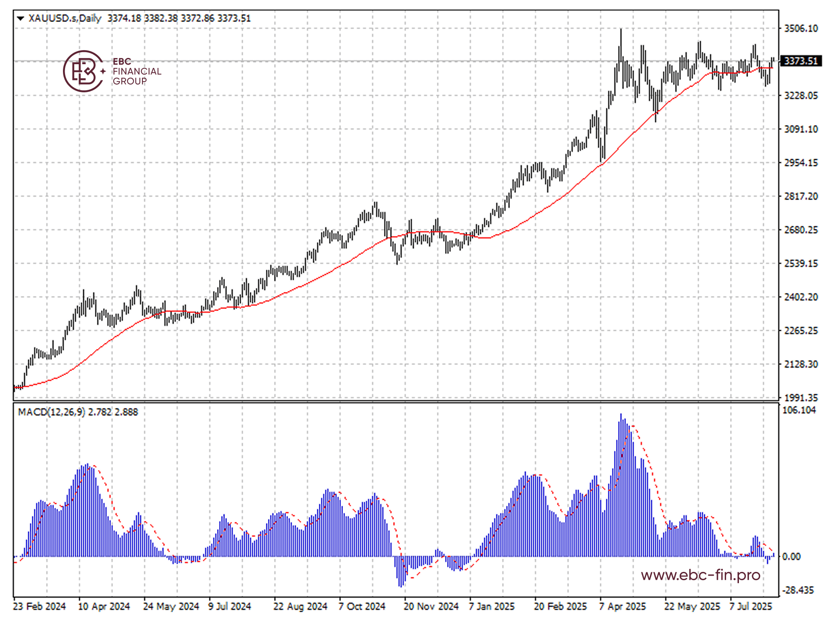Click the black 3373.51 current price tag

click(x=801, y=61)
